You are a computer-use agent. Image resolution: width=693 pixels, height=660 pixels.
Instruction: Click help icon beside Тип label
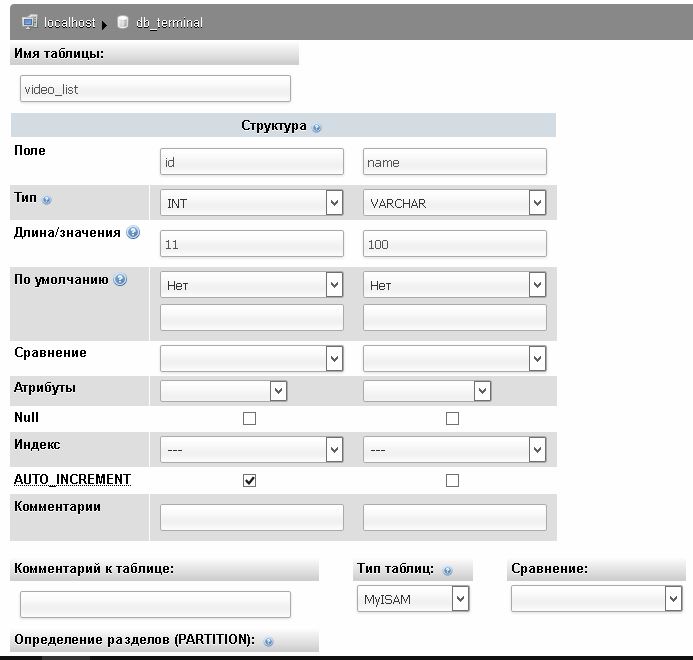pyautogui.click(x=47, y=199)
